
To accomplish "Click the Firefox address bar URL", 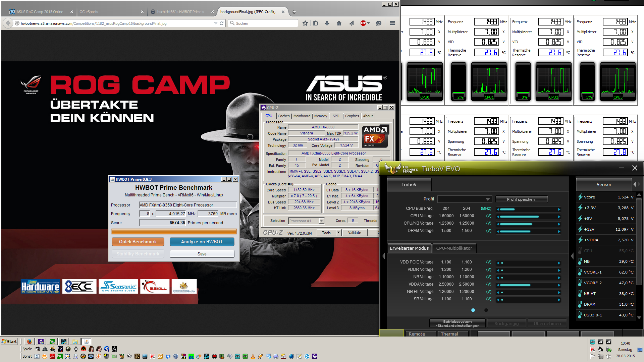I will (x=94, y=23).
